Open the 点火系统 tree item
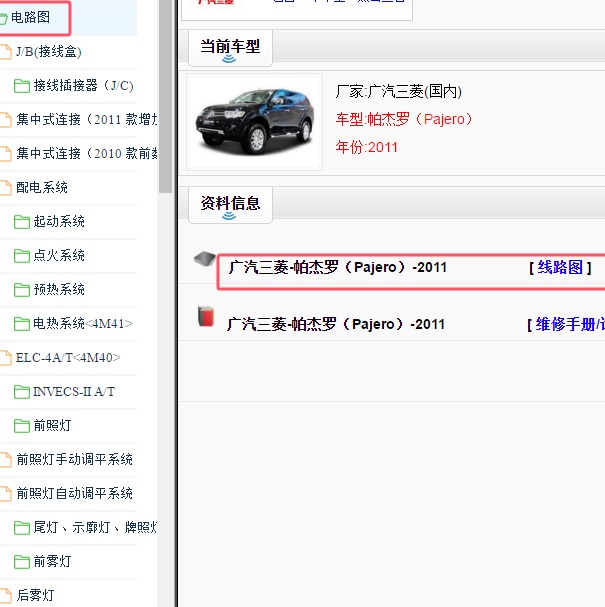The height and width of the screenshot is (607, 605). [59, 255]
